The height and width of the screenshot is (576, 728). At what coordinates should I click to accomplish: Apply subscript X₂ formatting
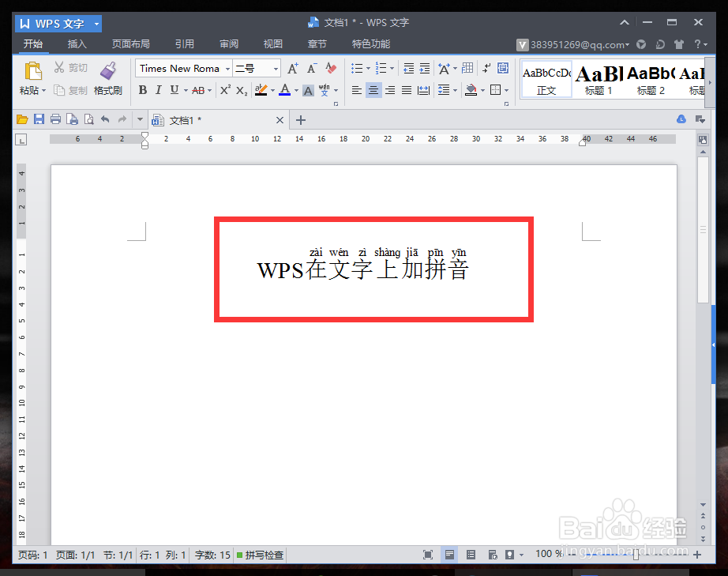point(242,91)
